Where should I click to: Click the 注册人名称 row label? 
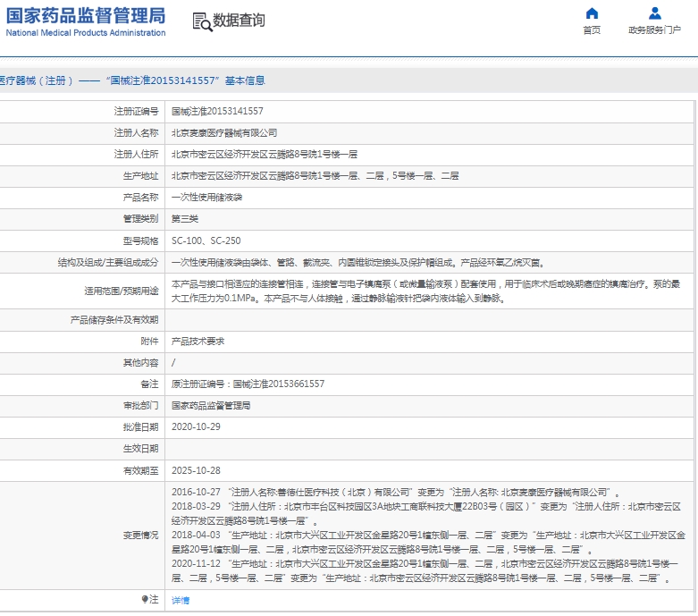[x=136, y=132]
